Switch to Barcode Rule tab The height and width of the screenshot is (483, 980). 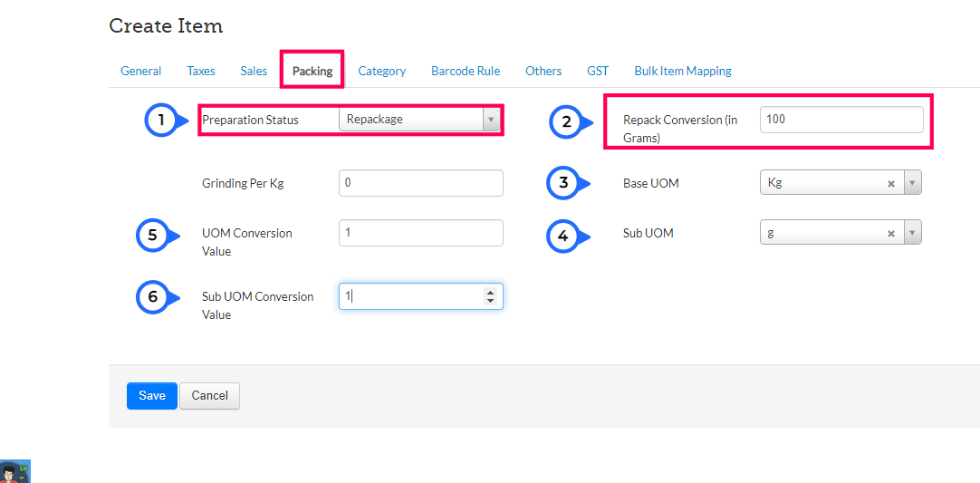click(x=466, y=71)
